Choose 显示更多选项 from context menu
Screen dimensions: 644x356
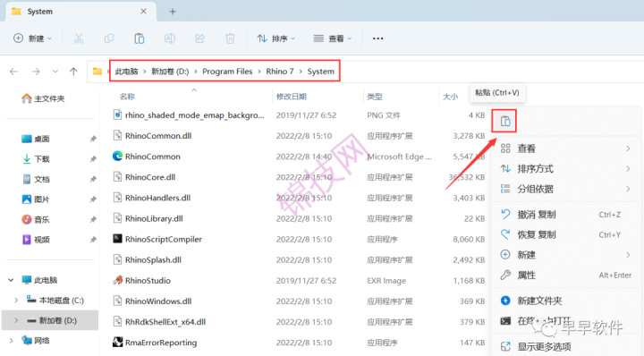[x=565, y=346]
